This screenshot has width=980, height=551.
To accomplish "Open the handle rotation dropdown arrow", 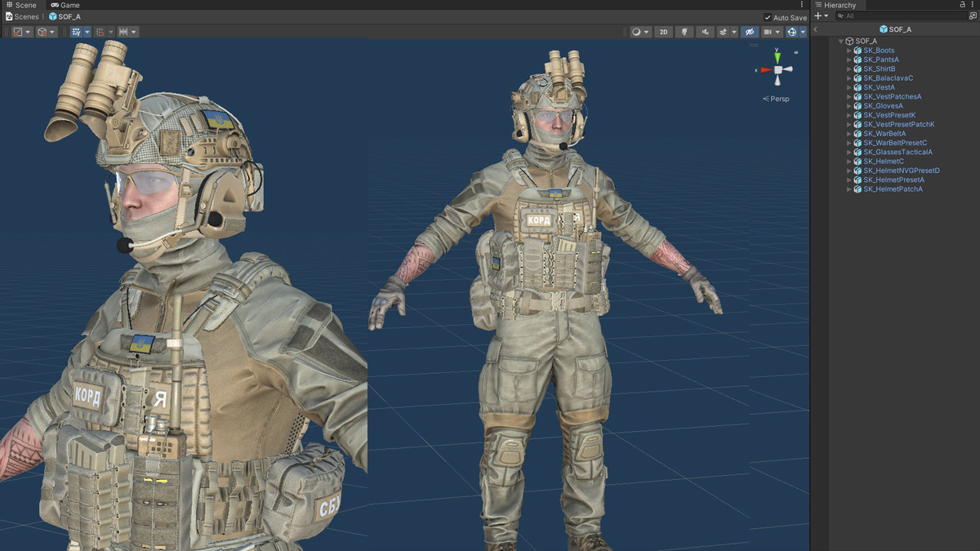I will 52,32.
